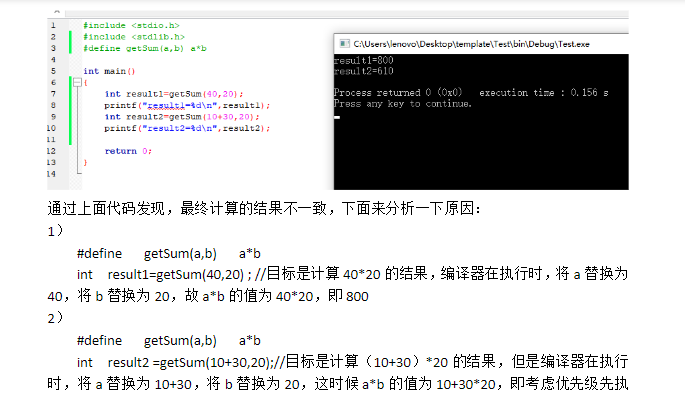Click the return 0 statement
Viewport: 685px width, 406px height.
(127, 151)
